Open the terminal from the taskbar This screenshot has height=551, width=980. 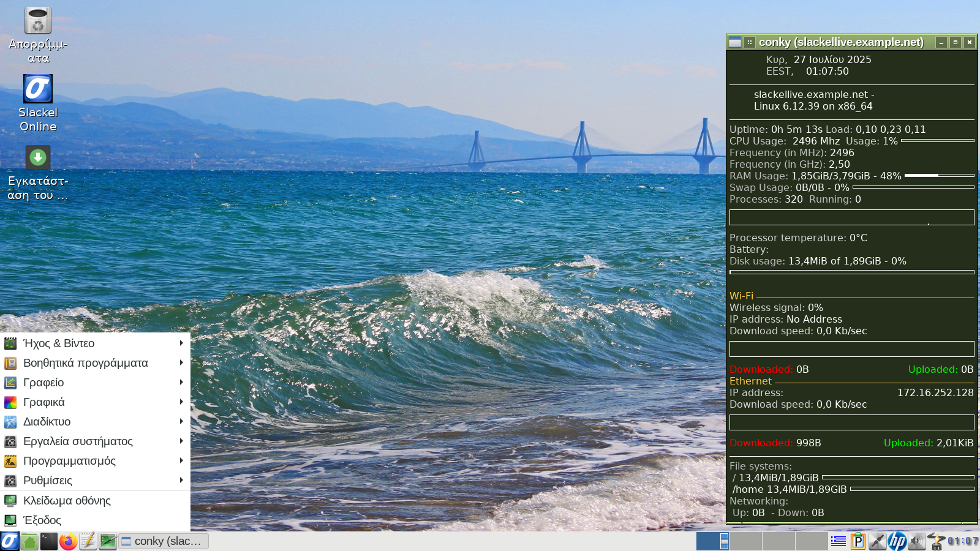tap(49, 541)
